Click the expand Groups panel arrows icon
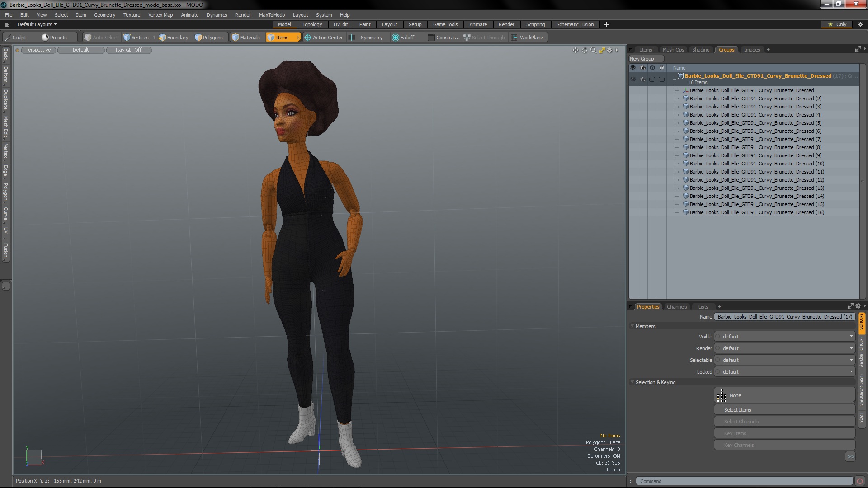 click(858, 49)
